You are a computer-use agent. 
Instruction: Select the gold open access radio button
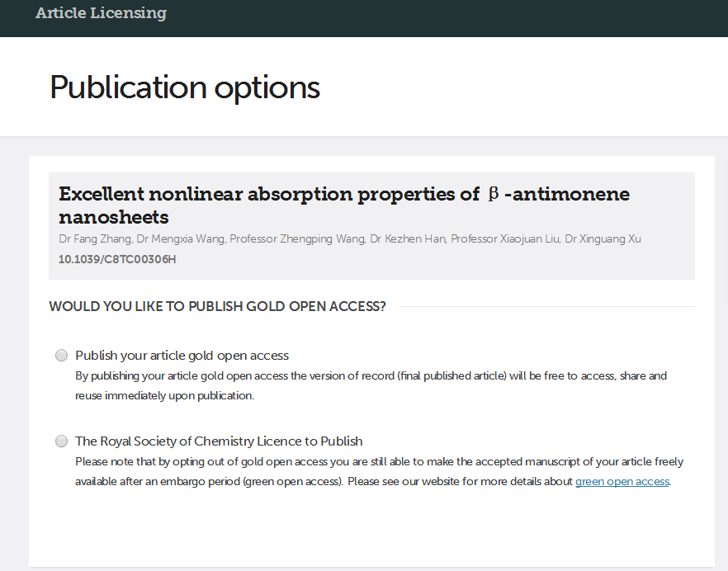coord(62,356)
